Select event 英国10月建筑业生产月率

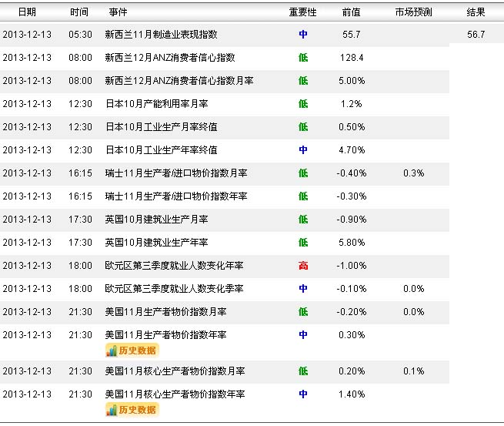156,220
